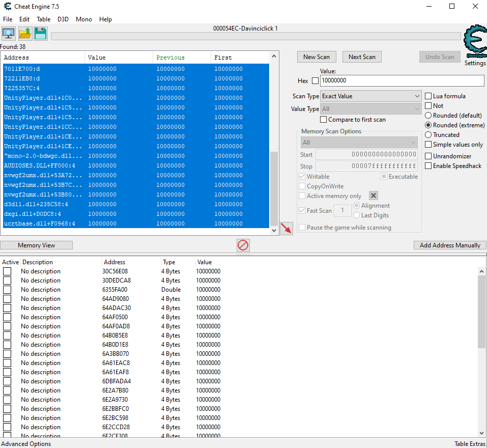
Task: Click inside the scan Value input field
Action: coord(402,80)
